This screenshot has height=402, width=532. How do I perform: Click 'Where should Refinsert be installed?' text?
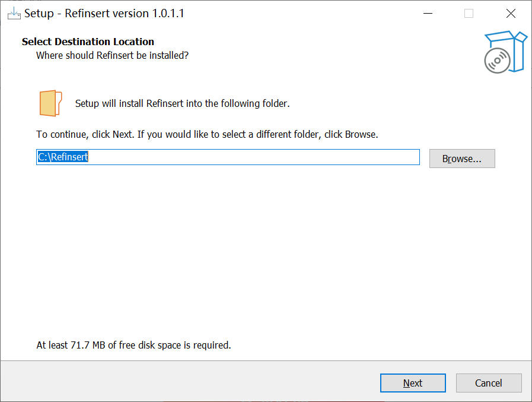pos(112,55)
